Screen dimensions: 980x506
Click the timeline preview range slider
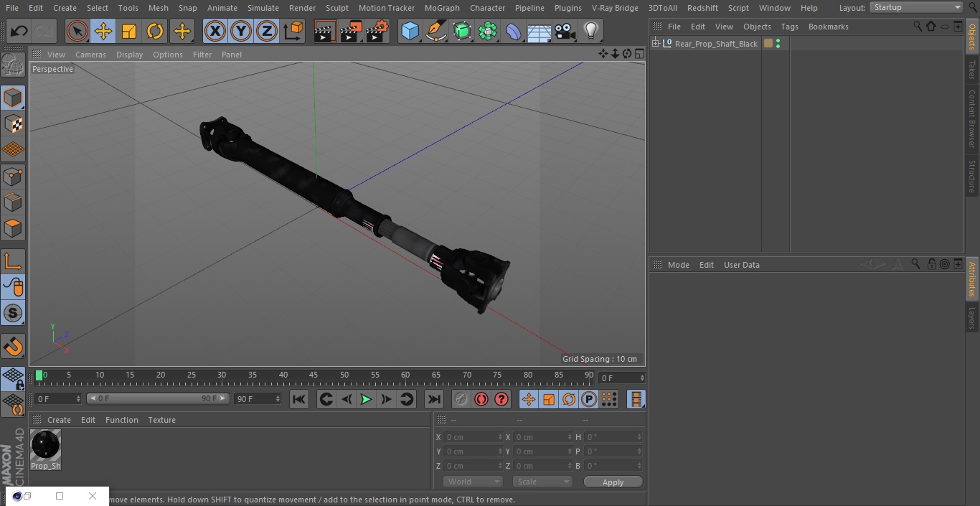(158, 398)
